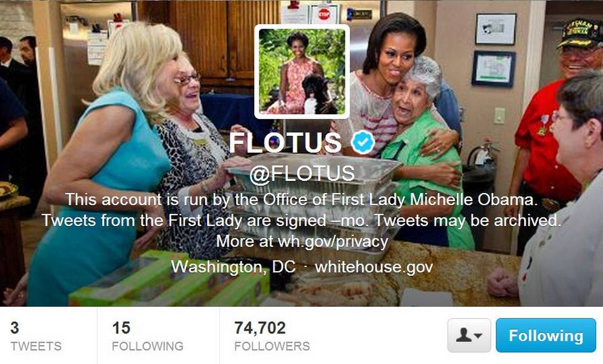Viewport: 603px width, 364px height.
Task: Follow the wh.gov/privacy link in the bio
Action: pos(333,242)
